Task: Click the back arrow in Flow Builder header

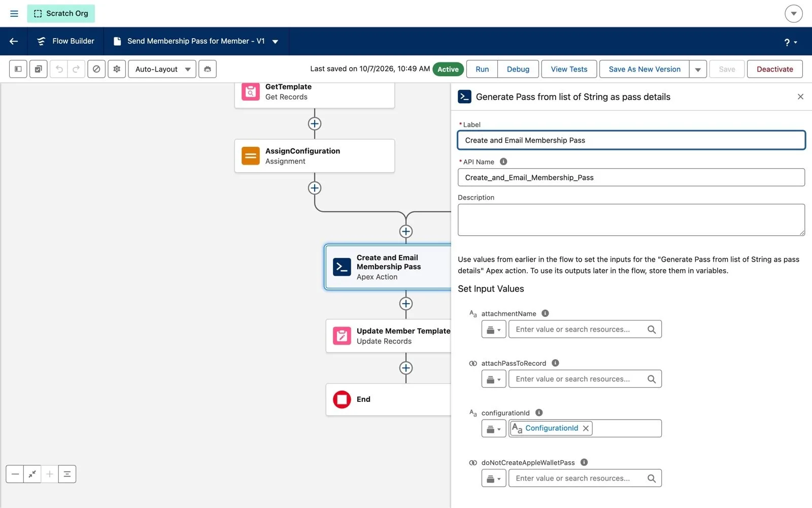Action: click(x=14, y=41)
